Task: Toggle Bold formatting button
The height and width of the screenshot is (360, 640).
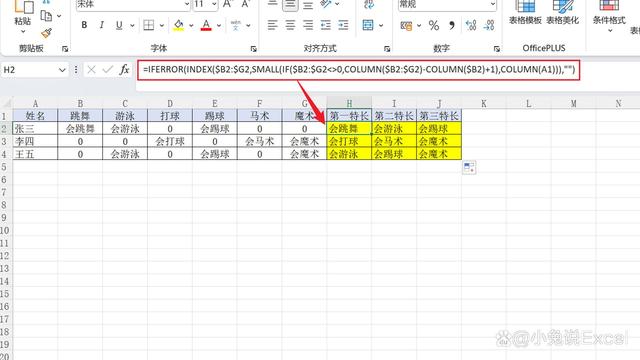Action: [84, 25]
